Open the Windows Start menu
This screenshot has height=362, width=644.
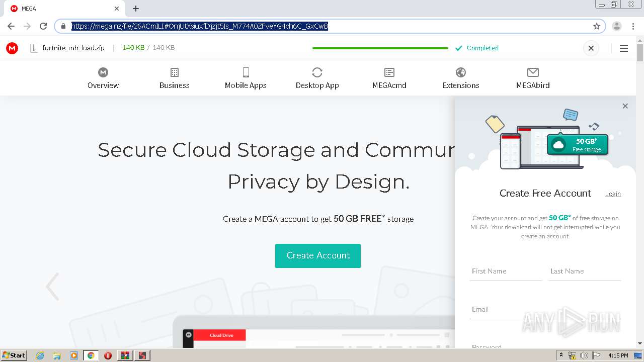tap(14, 355)
